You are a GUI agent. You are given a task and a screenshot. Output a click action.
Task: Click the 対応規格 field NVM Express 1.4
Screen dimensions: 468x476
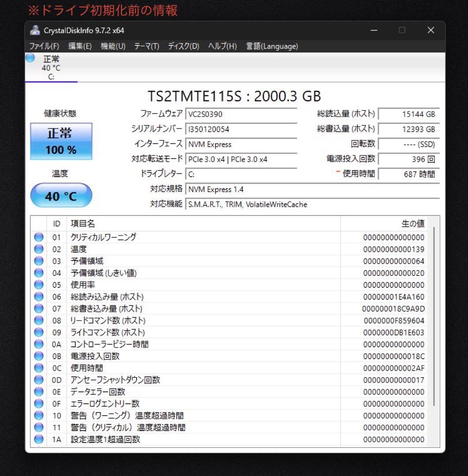[312, 190]
